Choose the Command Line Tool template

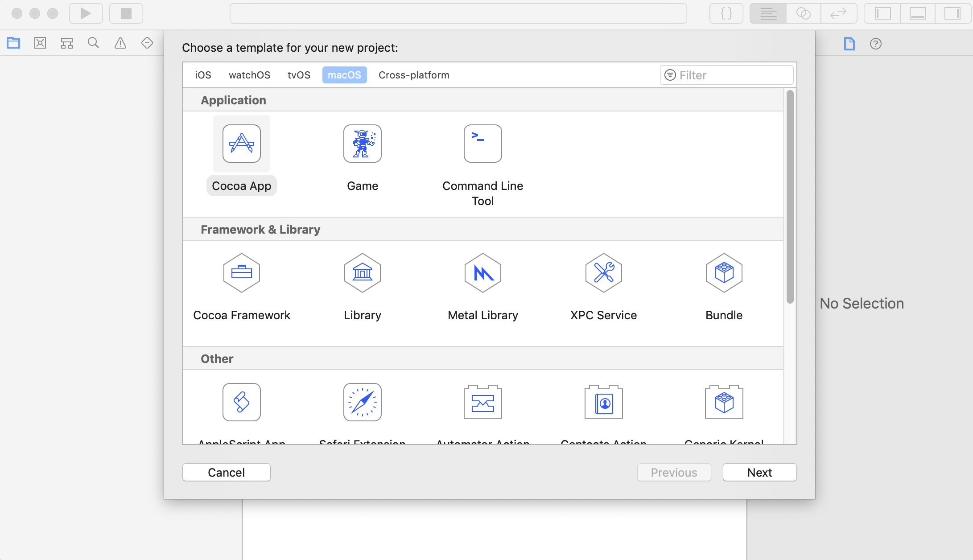coord(482,144)
